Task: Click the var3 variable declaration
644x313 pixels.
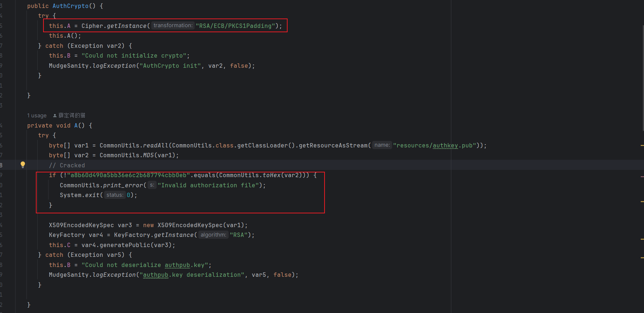Action: (x=125, y=225)
